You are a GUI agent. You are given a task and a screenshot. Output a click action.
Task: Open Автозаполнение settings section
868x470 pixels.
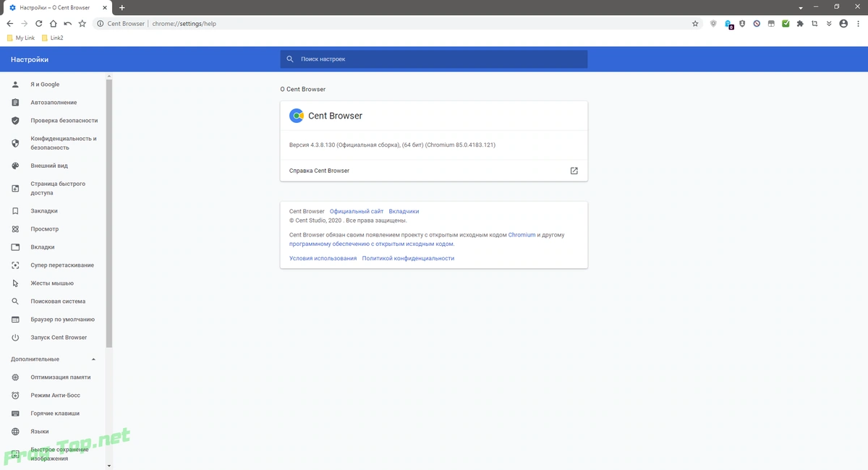click(54, 103)
